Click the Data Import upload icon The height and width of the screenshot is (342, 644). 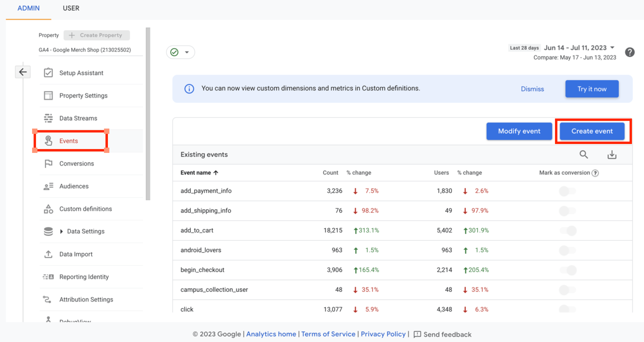coord(48,254)
